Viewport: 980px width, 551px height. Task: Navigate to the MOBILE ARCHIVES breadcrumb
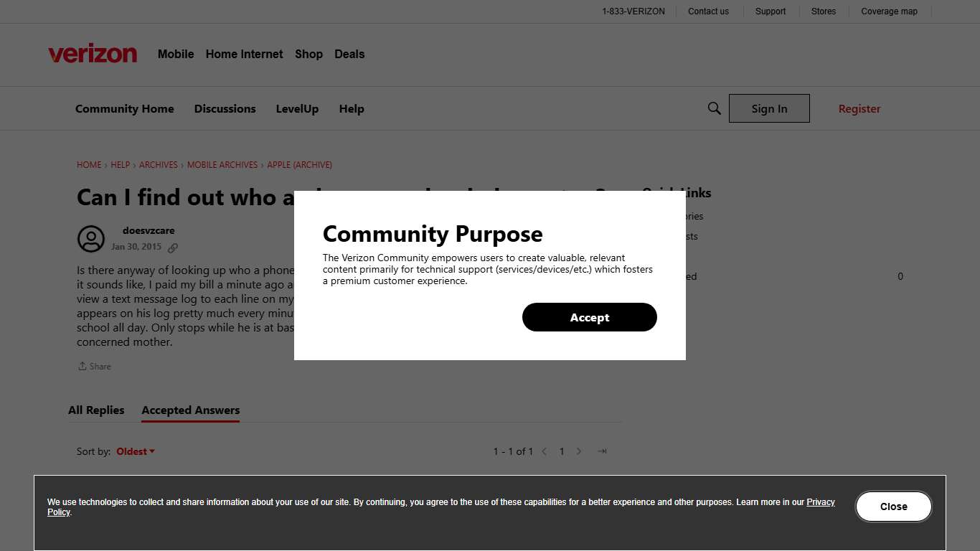[222, 164]
